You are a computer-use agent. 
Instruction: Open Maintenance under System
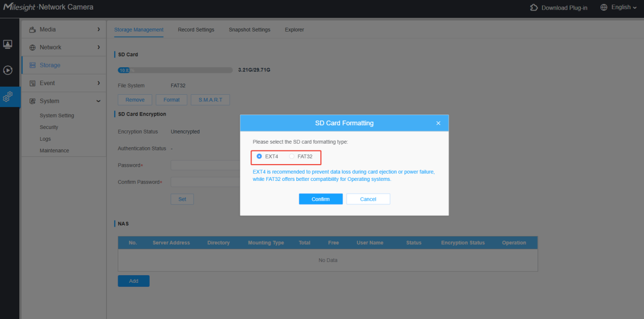(54, 151)
